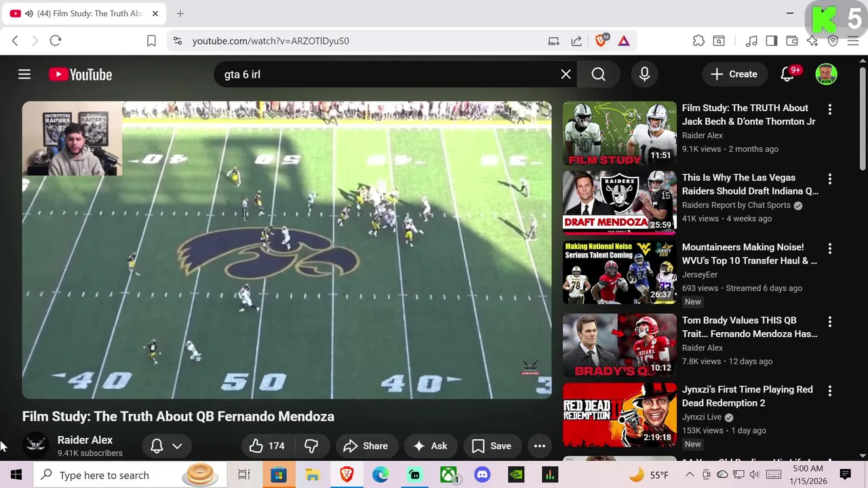Toggle the subscription notification bell
Image resolution: width=868 pixels, height=488 pixels.
(157, 446)
